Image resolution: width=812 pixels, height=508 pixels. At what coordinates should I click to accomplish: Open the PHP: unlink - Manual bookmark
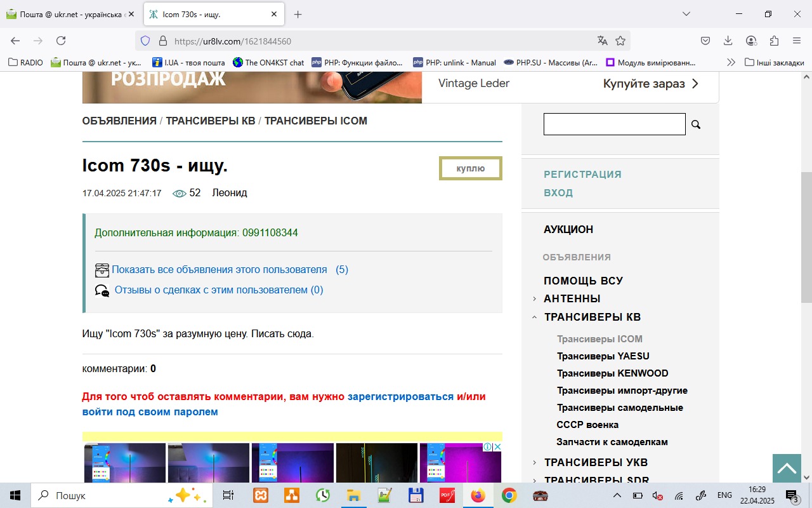[x=455, y=62]
